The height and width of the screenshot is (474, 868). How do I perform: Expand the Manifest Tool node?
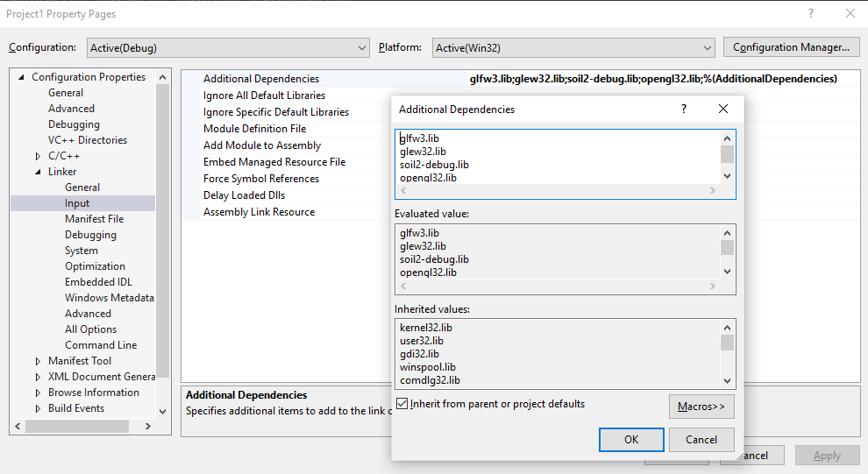pos(39,361)
